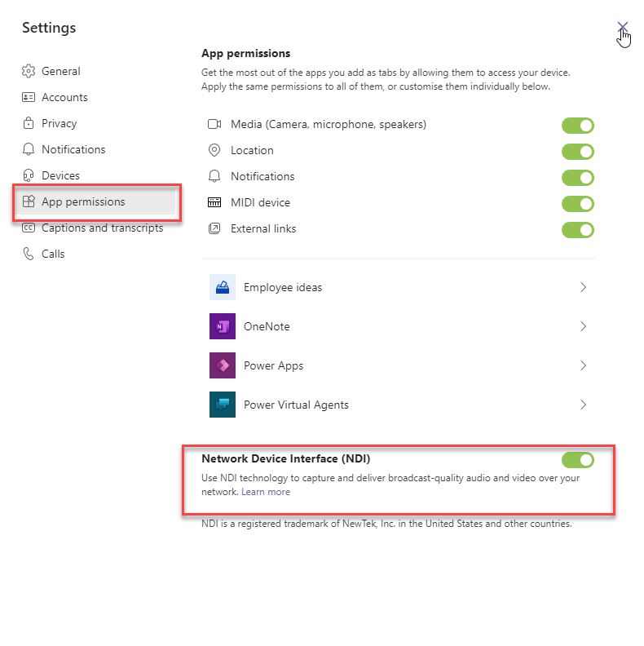Click the MIDI device keyboard icon
Image resolution: width=644 pixels, height=646 pixels.
point(214,202)
